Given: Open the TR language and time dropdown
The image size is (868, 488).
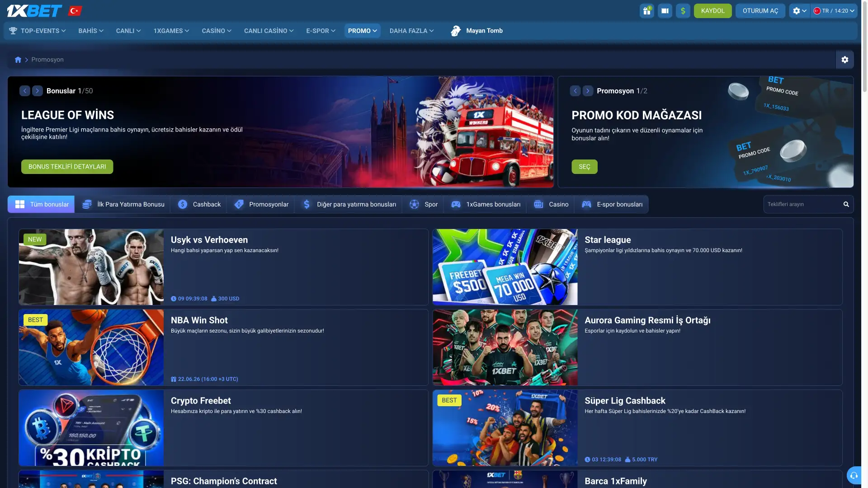Looking at the screenshot, I should click(x=834, y=11).
